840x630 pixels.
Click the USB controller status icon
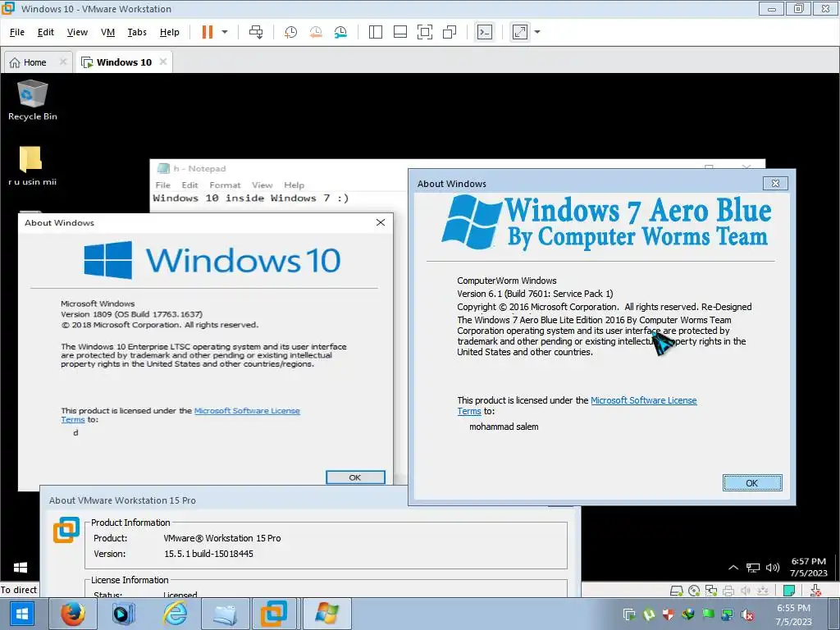tap(762, 591)
